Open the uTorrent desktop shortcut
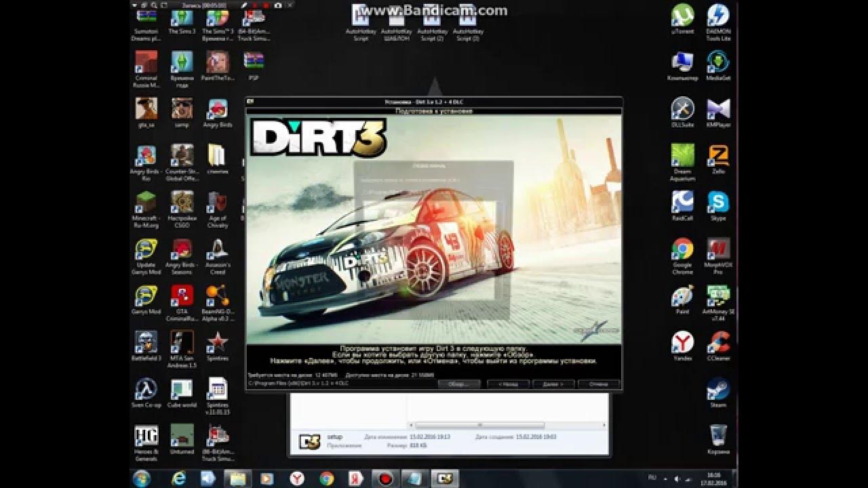Screen dimensions: 868x488 (682, 18)
